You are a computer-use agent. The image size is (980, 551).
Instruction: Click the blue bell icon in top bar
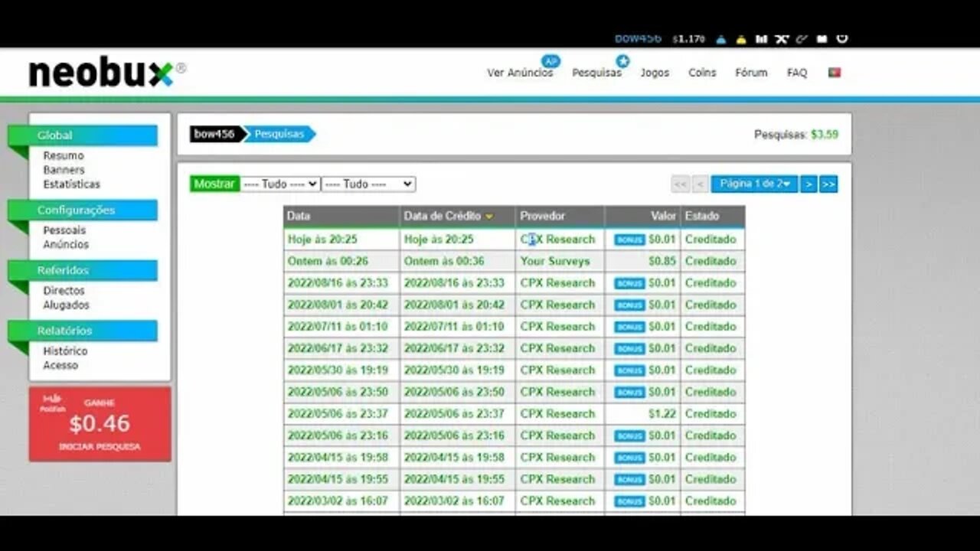[720, 39]
